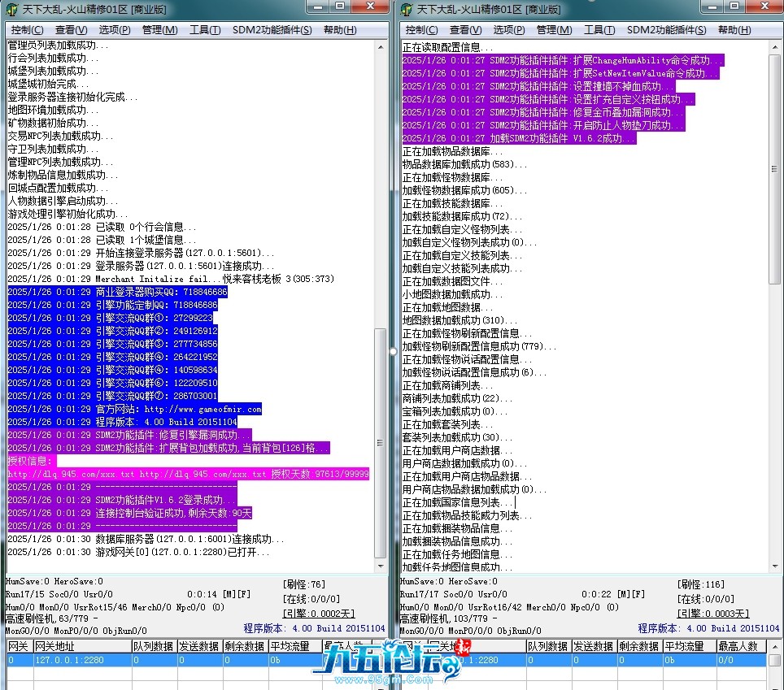The height and width of the screenshot is (690, 784).
Task: Click [引擎:0.0002天] label in left window
Action: pos(319,614)
